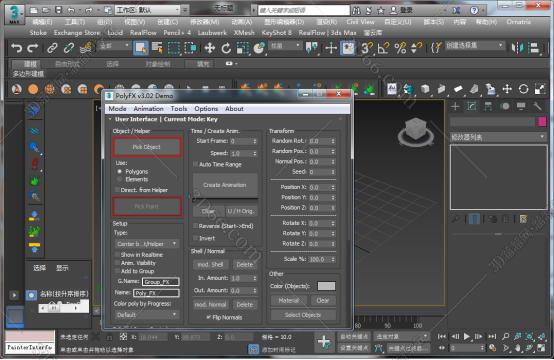The width and height of the screenshot is (554, 360).
Task: Open the Tools menu in PolyFX
Action: (179, 109)
